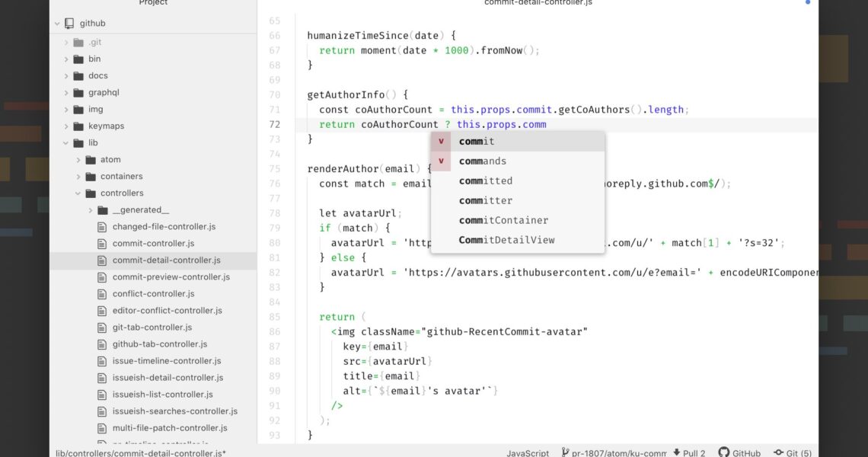Collapse the lib folder chevron
Image resolution: width=868 pixels, height=457 pixels.
(66, 143)
